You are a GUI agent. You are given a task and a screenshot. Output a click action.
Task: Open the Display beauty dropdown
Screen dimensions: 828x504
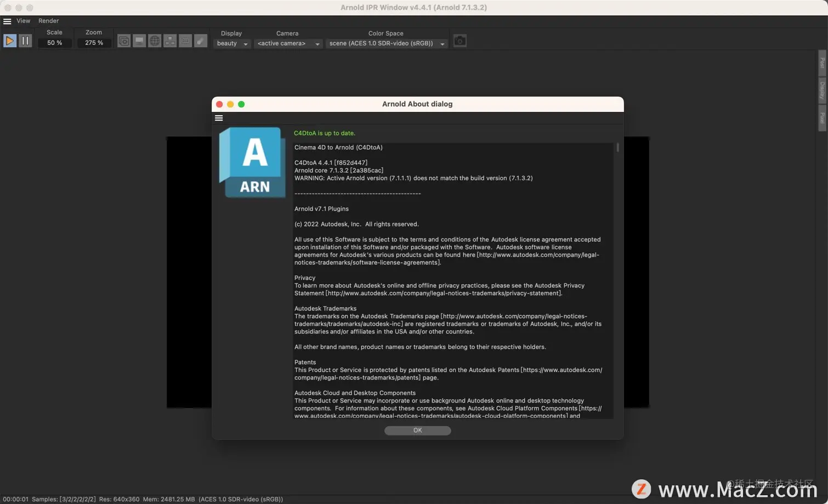click(x=232, y=43)
